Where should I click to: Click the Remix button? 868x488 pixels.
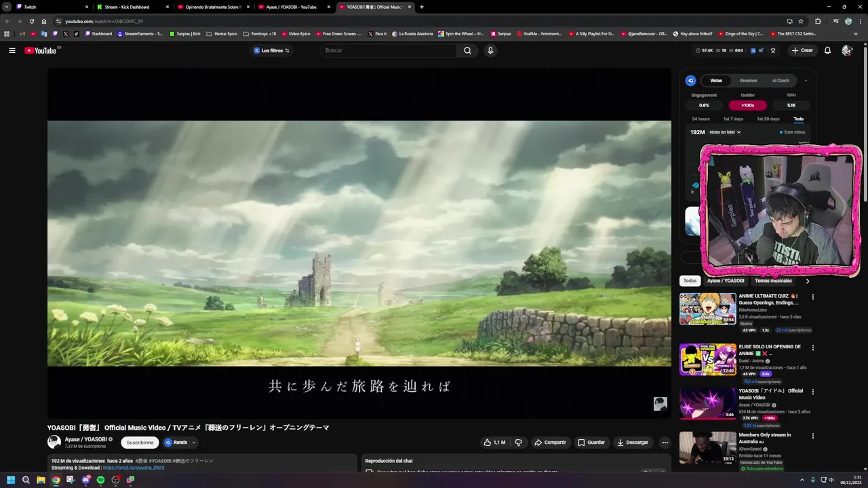[176, 443]
